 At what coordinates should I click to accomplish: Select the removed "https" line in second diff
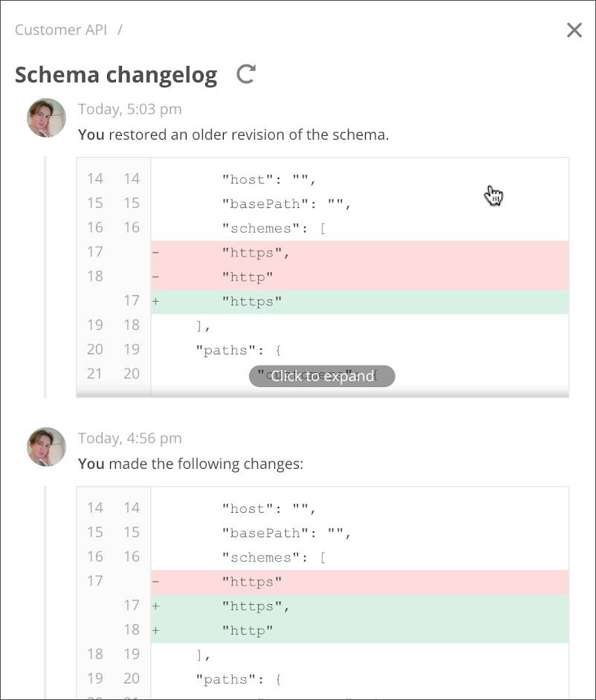(360, 582)
